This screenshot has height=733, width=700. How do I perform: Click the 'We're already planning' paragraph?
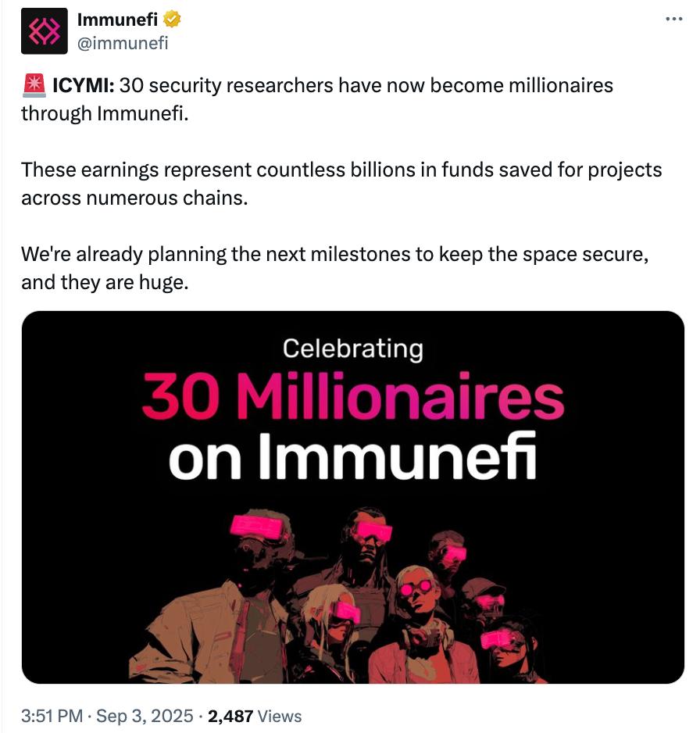(334, 268)
